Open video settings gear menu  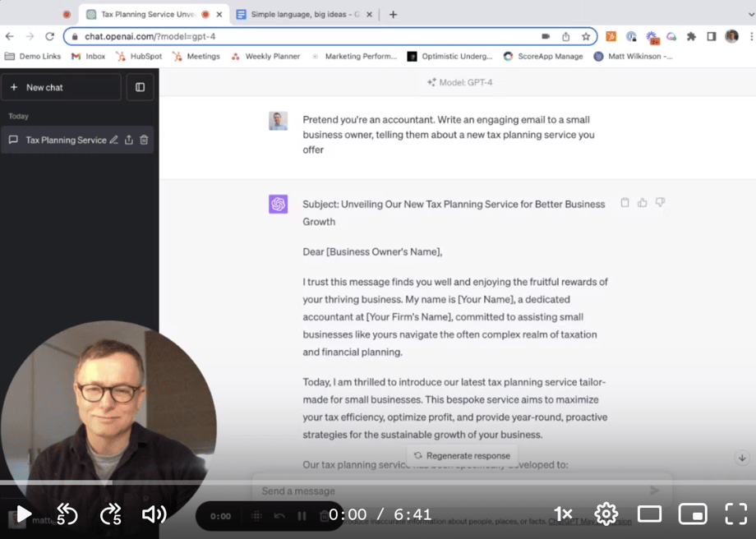point(606,515)
